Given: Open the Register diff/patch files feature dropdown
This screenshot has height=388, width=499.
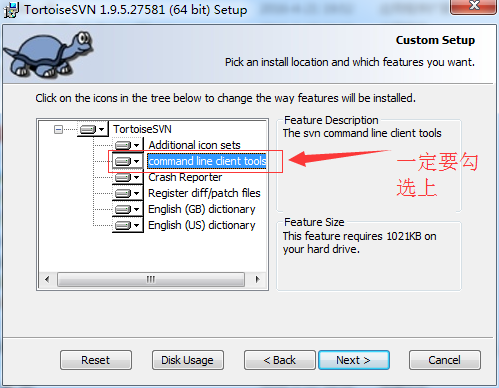Looking at the screenshot, I should pos(128,193).
